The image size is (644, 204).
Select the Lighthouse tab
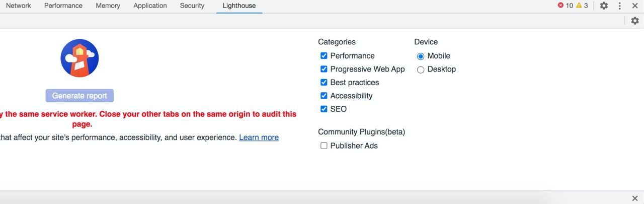click(239, 6)
